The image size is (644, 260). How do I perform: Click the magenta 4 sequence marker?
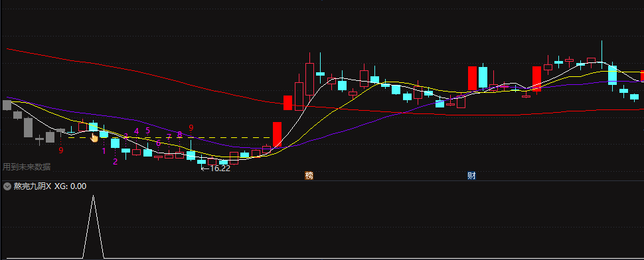(x=137, y=131)
